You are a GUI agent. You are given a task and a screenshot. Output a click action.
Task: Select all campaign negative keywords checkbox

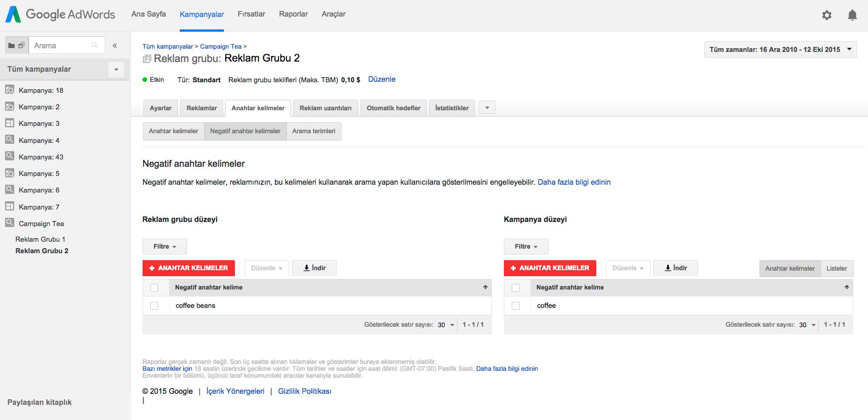515,288
